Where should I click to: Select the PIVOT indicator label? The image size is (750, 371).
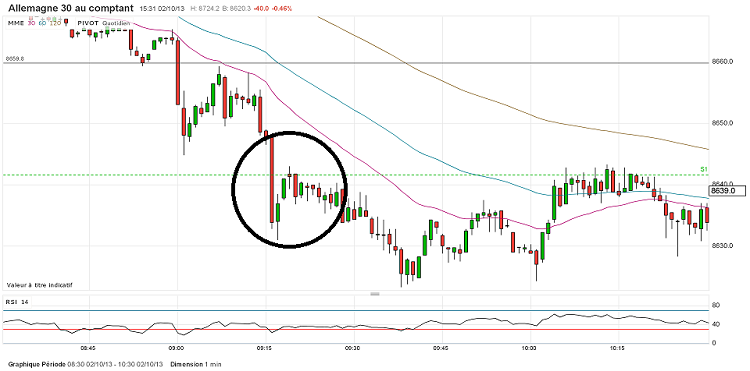coord(88,22)
